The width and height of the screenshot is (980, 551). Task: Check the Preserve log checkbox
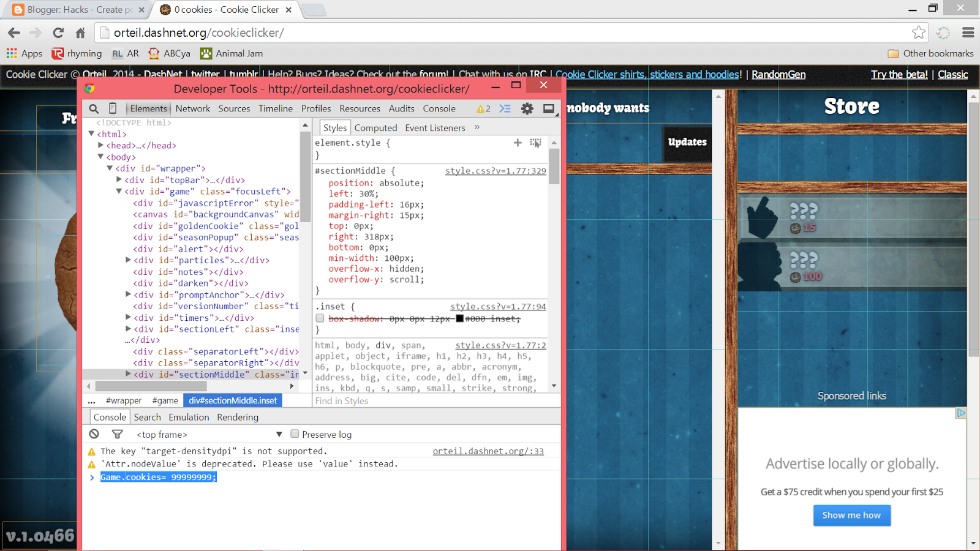tap(295, 434)
